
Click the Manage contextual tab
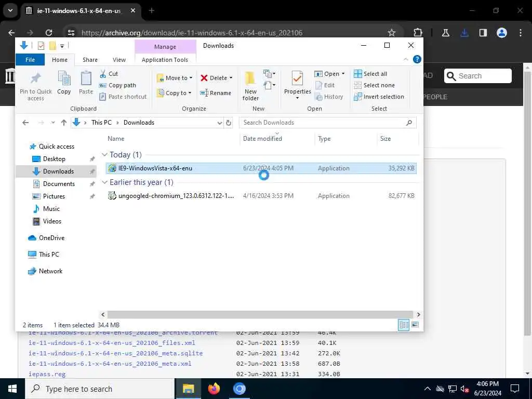coord(165,47)
